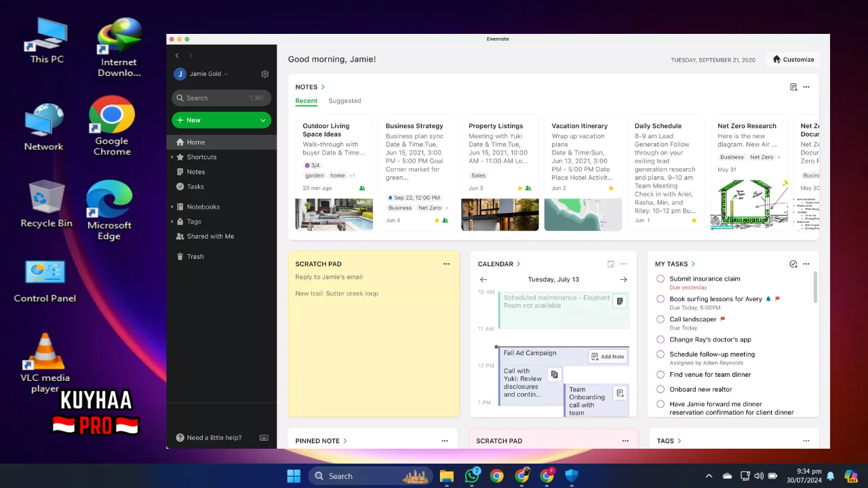
Task: Go to next calendar day
Action: click(623, 279)
